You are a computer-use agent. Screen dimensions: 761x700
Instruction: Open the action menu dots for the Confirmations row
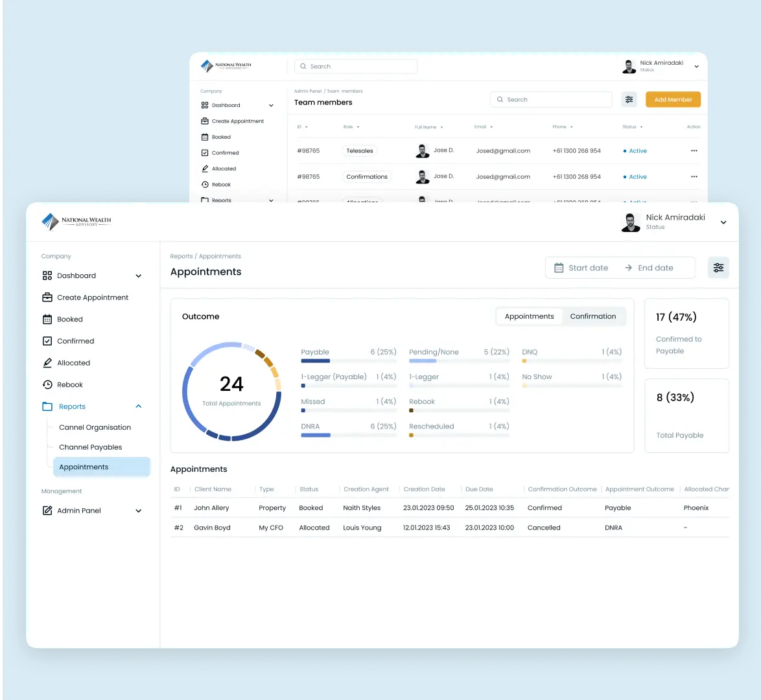pos(694,177)
